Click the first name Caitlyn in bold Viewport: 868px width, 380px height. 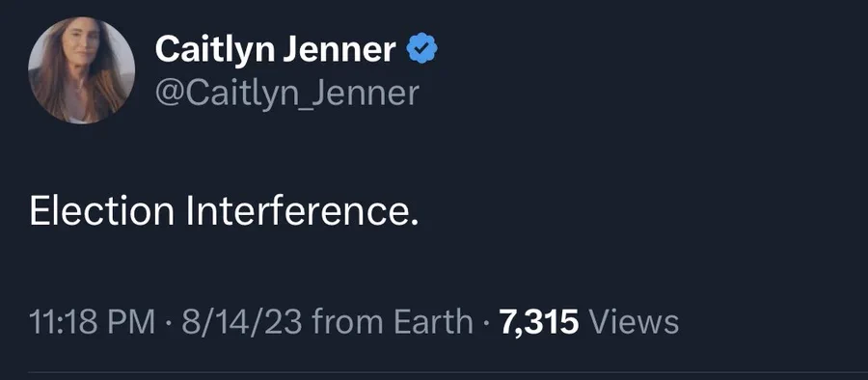tap(214, 51)
